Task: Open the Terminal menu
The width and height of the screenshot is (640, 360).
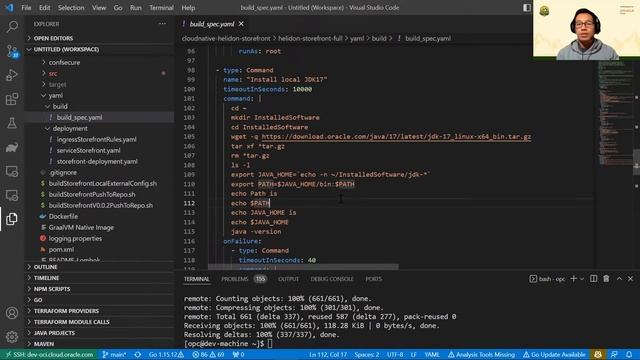Action: [x=161, y=8]
